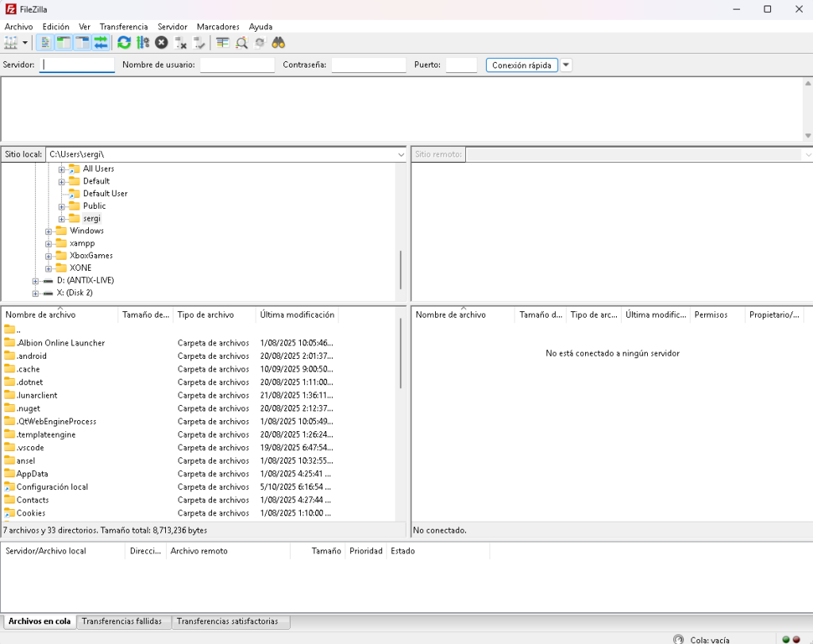Open the Site Manager dropdown arrow
Image resolution: width=813 pixels, height=644 pixels.
coord(25,42)
